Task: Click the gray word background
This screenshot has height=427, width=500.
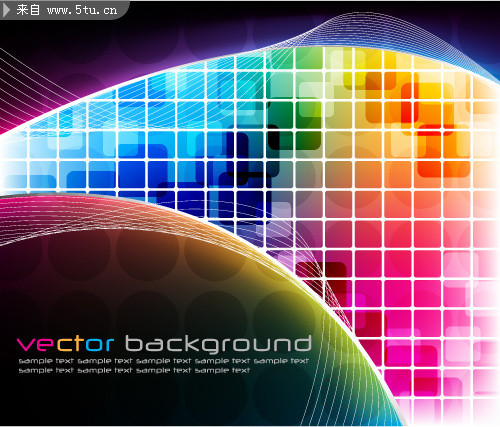Action: pyautogui.click(x=218, y=344)
